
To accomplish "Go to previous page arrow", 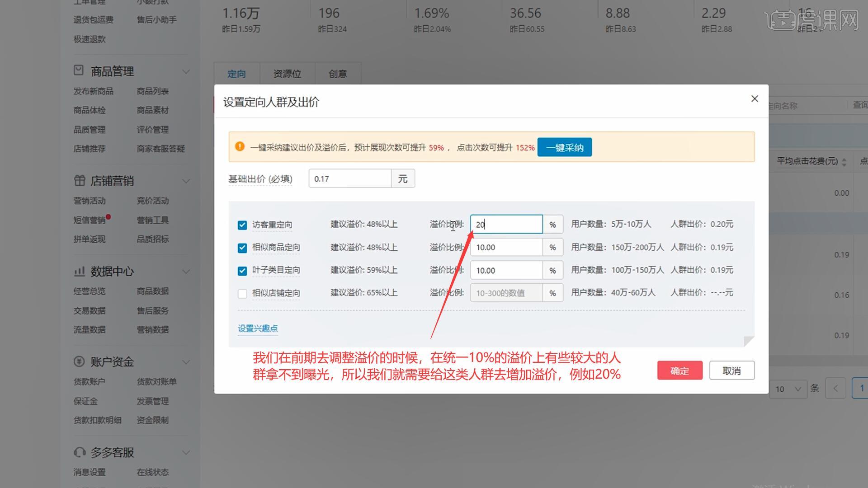I will tap(835, 388).
